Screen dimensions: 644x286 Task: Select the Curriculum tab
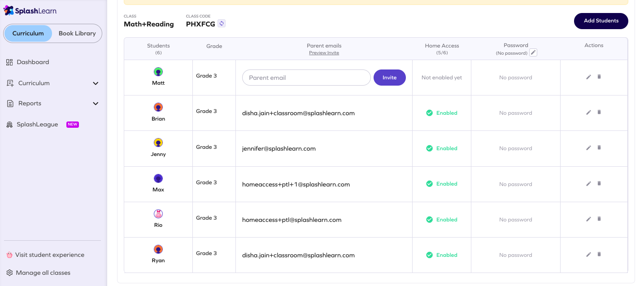coord(28,33)
